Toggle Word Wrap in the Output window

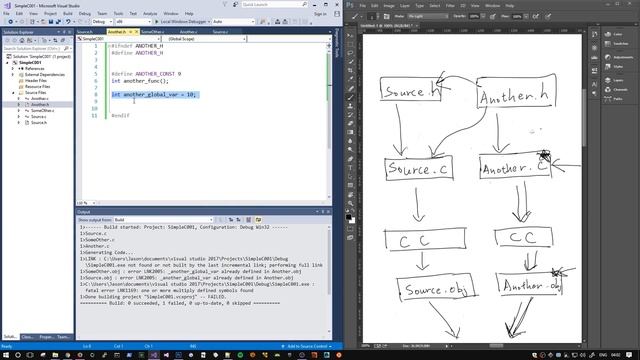click(258, 220)
